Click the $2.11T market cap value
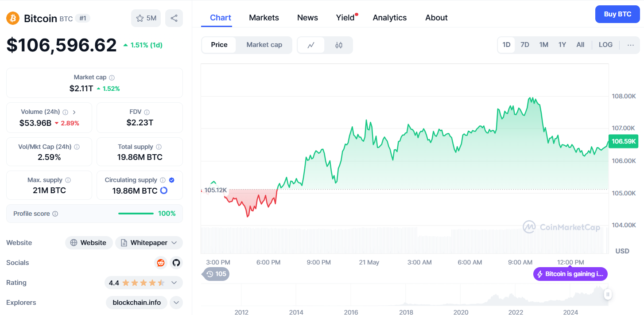 (81, 88)
